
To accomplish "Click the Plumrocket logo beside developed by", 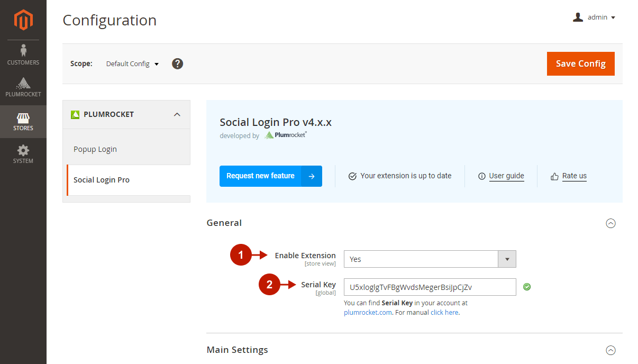I will pos(286,135).
